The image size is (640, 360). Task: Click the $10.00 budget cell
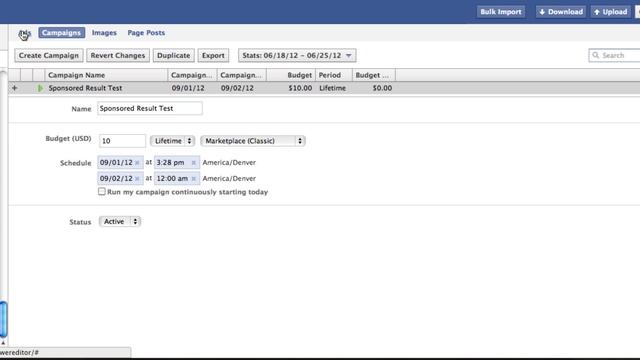pos(300,88)
